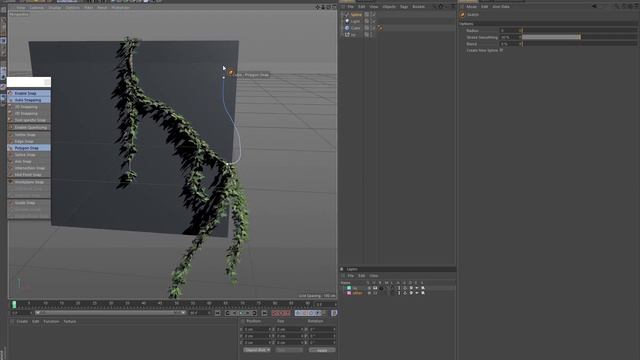Screen dimensions: 640x360
Task: Click the snap tool icon in viewport
Action: coord(231,72)
